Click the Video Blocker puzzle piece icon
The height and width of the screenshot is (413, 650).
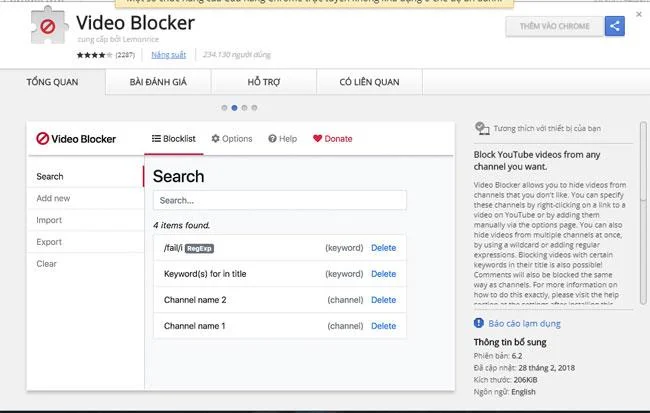point(49,25)
